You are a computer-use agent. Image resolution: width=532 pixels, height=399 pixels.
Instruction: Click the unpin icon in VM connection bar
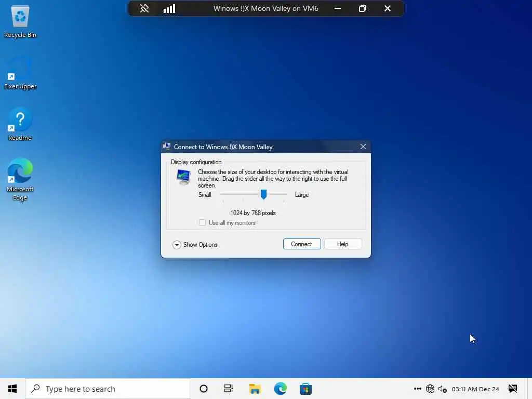click(x=144, y=8)
